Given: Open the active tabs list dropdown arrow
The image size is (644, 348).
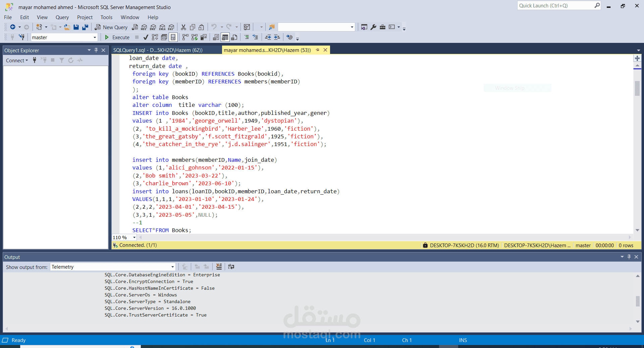Looking at the screenshot, I should [x=638, y=50].
